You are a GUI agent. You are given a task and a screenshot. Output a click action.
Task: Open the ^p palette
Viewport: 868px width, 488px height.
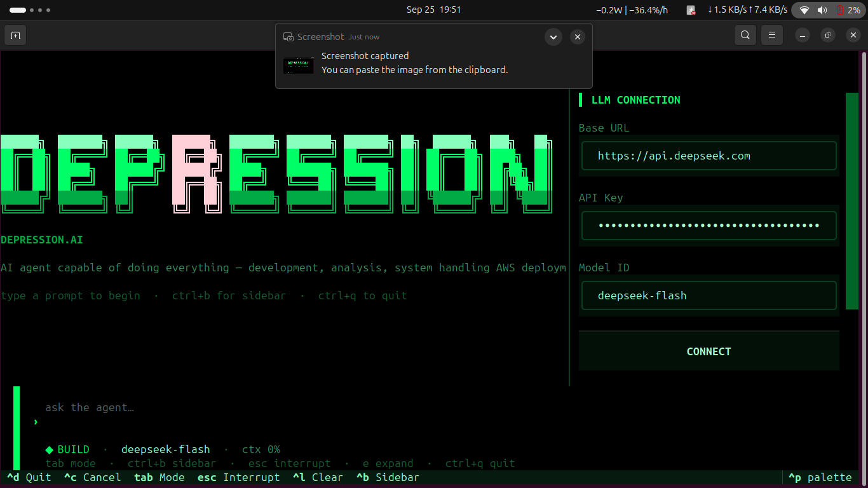coord(820,477)
